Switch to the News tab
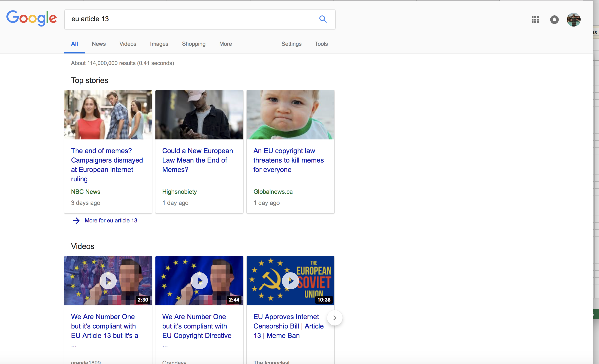The image size is (599, 364). (98, 44)
